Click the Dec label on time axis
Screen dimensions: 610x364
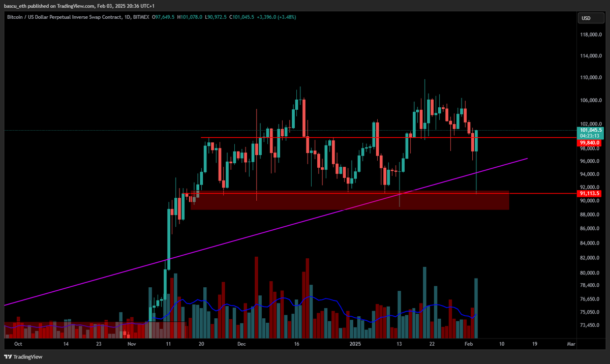tap(241, 344)
